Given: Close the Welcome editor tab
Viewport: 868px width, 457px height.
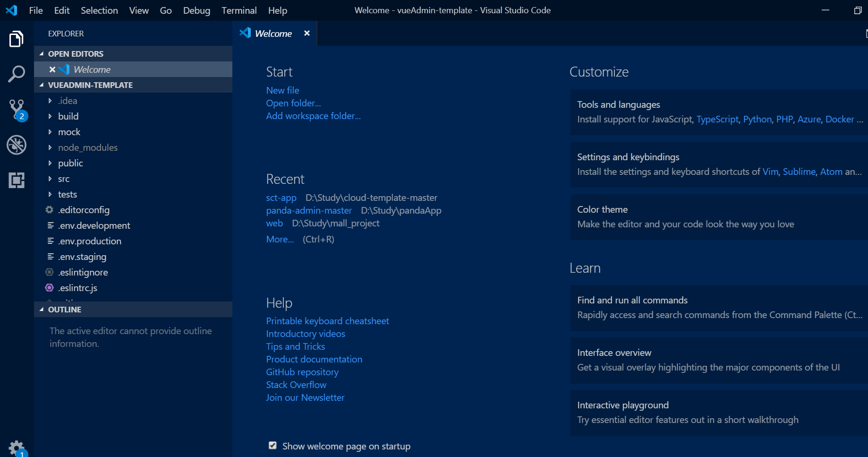Looking at the screenshot, I should point(307,33).
